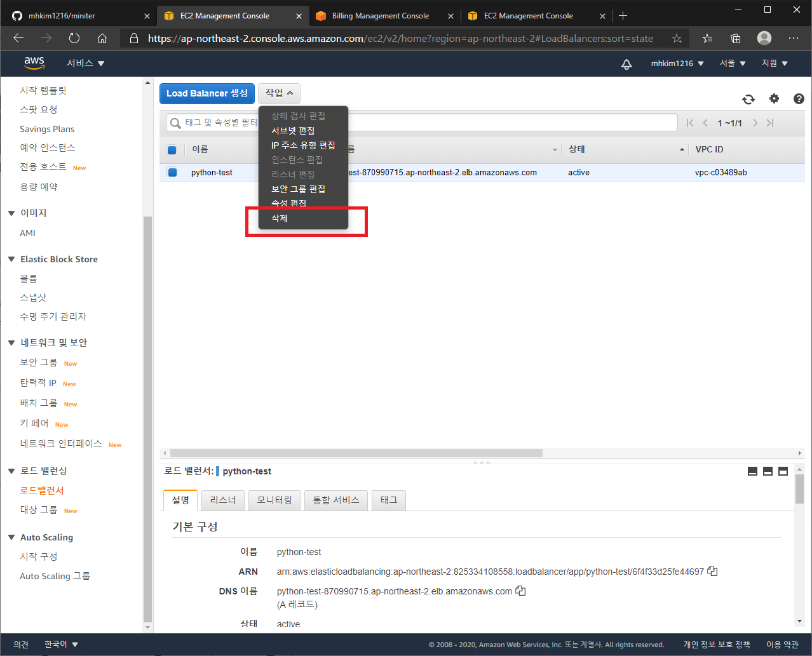Copy the ARN with copy icon
Screen dimensions: 812x656
712,571
